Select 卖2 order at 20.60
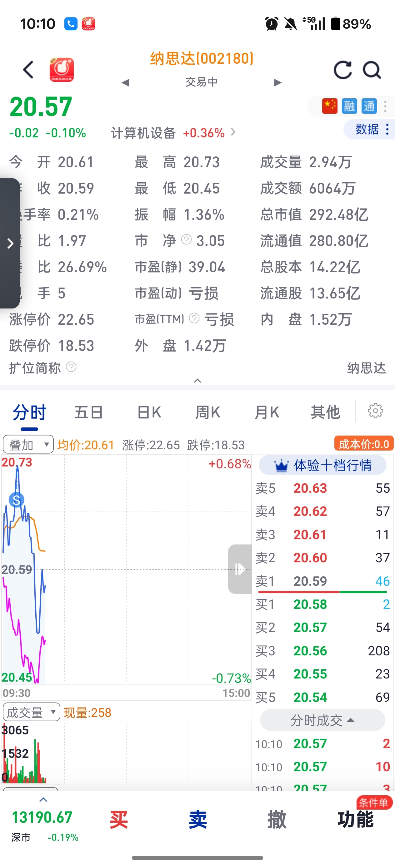Viewport: 395px width, 868px height. tap(322, 558)
